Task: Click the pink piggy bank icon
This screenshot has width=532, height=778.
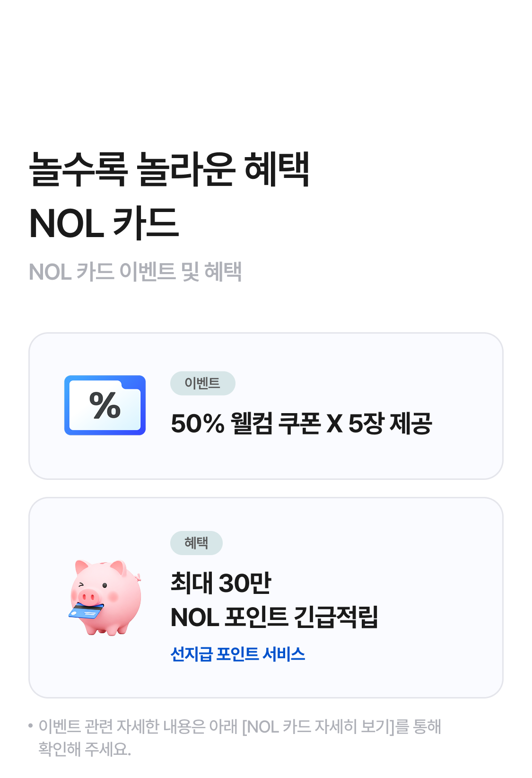Action: pos(106,597)
